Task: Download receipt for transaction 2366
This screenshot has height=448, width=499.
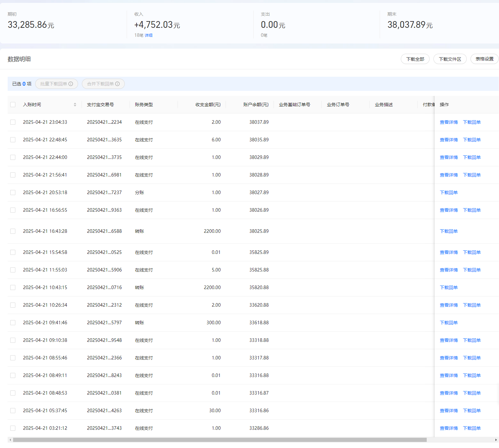Action: coord(472,358)
